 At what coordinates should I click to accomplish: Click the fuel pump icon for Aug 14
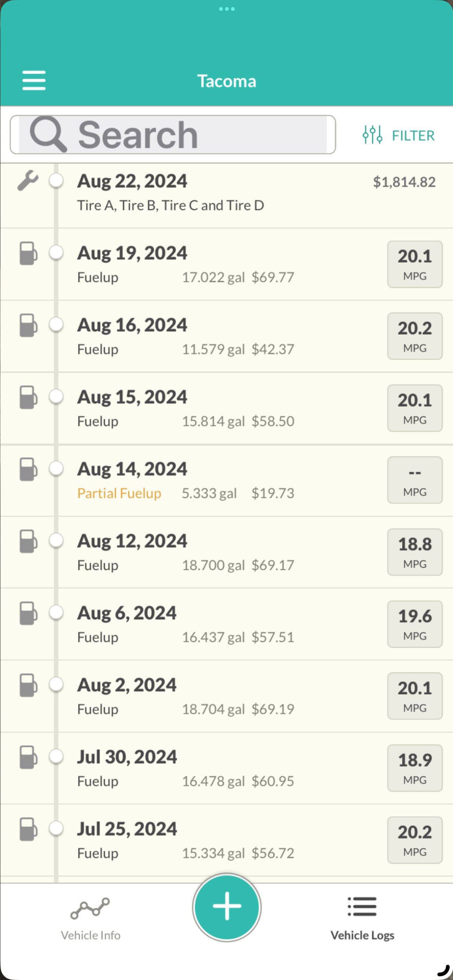(28, 469)
